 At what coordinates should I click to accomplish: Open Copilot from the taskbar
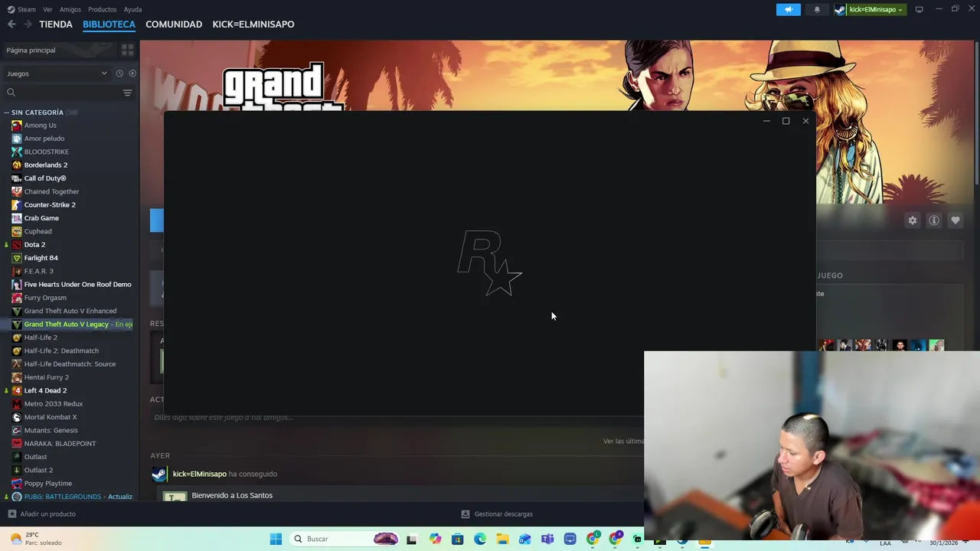[x=435, y=539]
